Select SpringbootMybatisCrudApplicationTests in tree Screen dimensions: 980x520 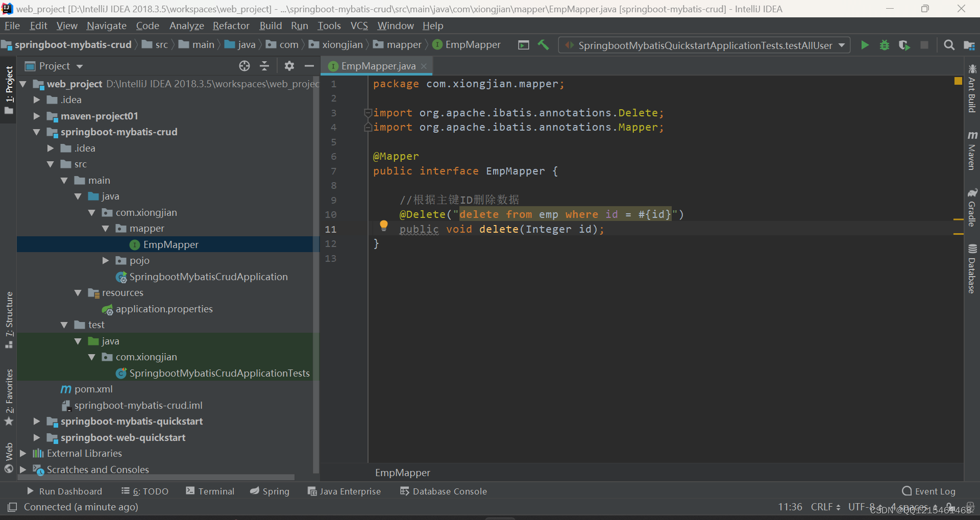219,373
